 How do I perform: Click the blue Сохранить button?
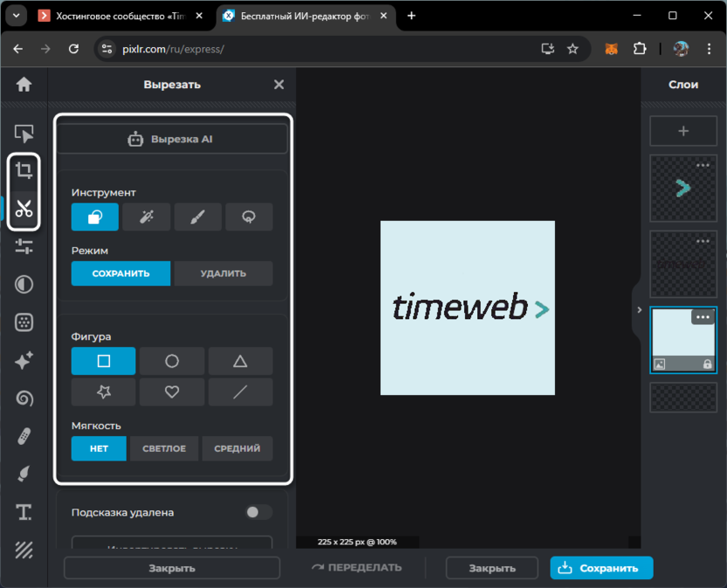pos(602,568)
